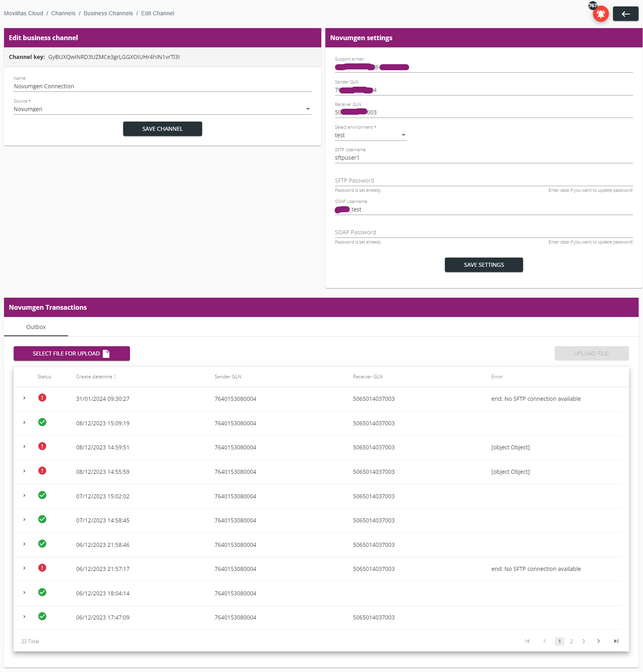The image size is (643, 672).
Task: Expand the 31/01/2024 09:30:27 transaction row
Action: 24,398
